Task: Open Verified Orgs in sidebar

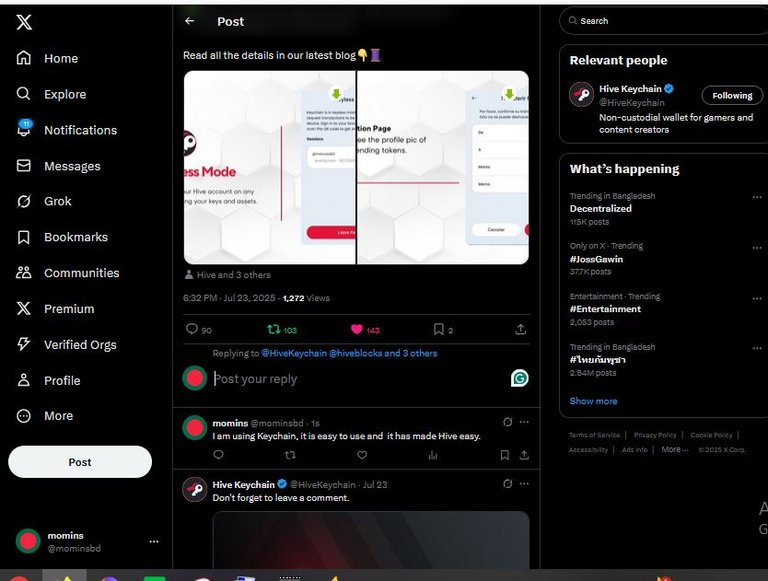Action: point(66,344)
